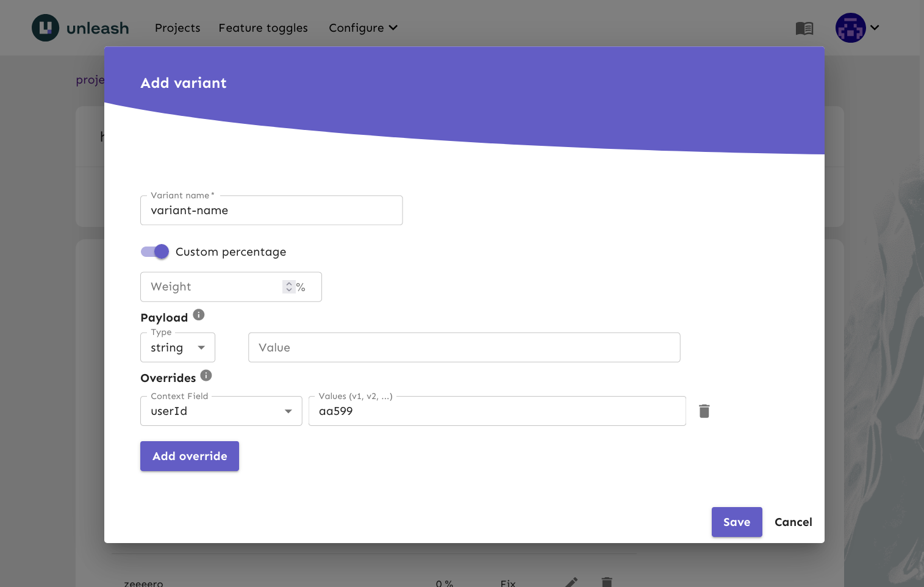This screenshot has height=587, width=924.
Task: Open Feature toggles page
Action: point(263,28)
